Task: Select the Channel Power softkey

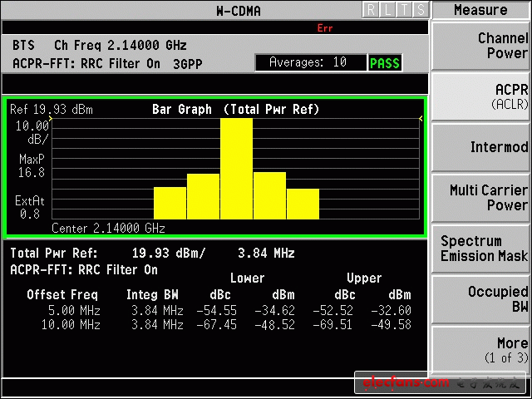Action: [481, 46]
